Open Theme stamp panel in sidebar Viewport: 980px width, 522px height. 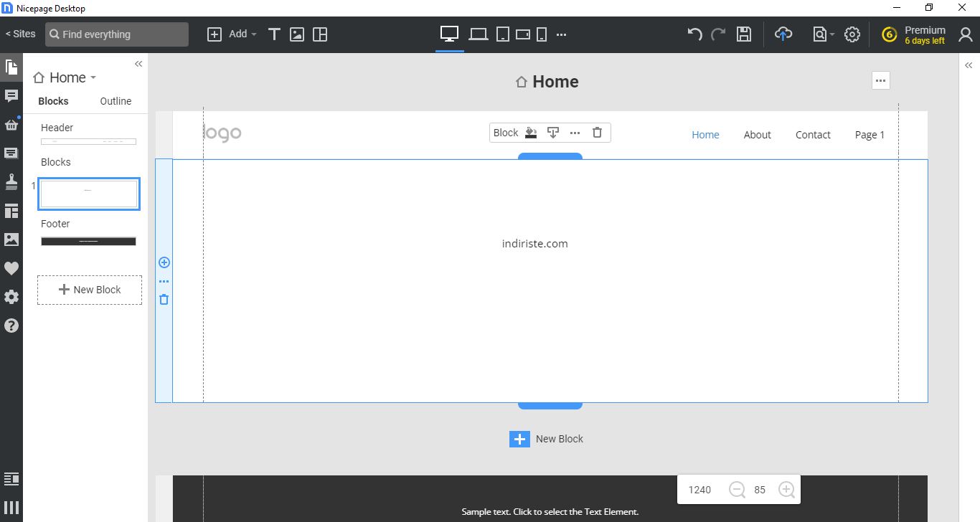click(x=11, y=182)
